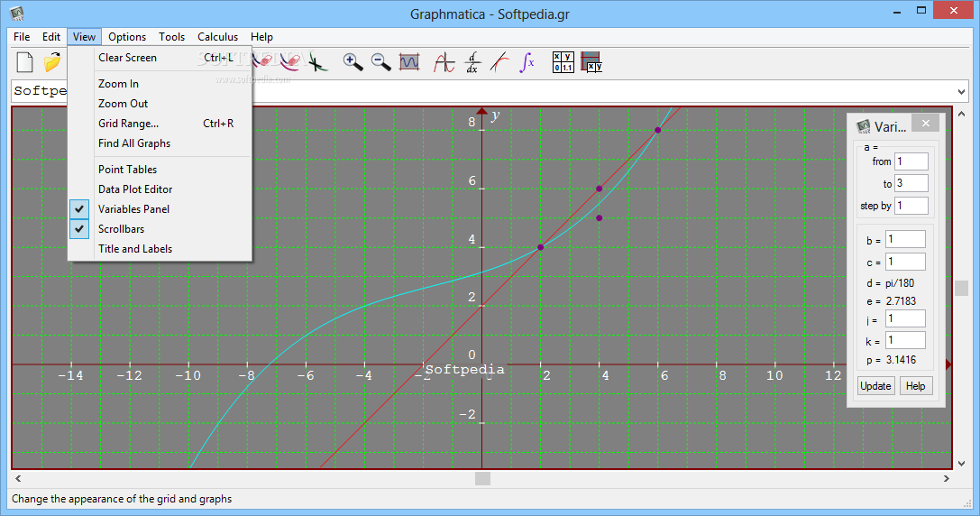Choose Title and Labels menu entry
980x516 pixels.
point(160,249)
